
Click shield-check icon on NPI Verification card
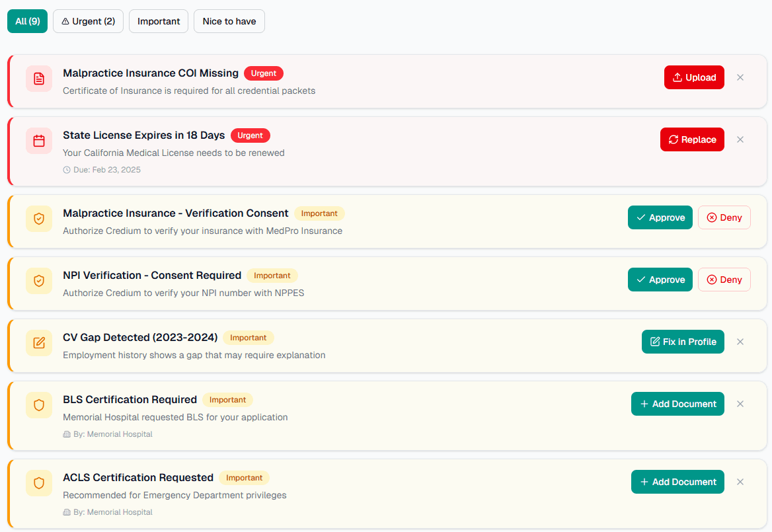[x=39, y=280]
